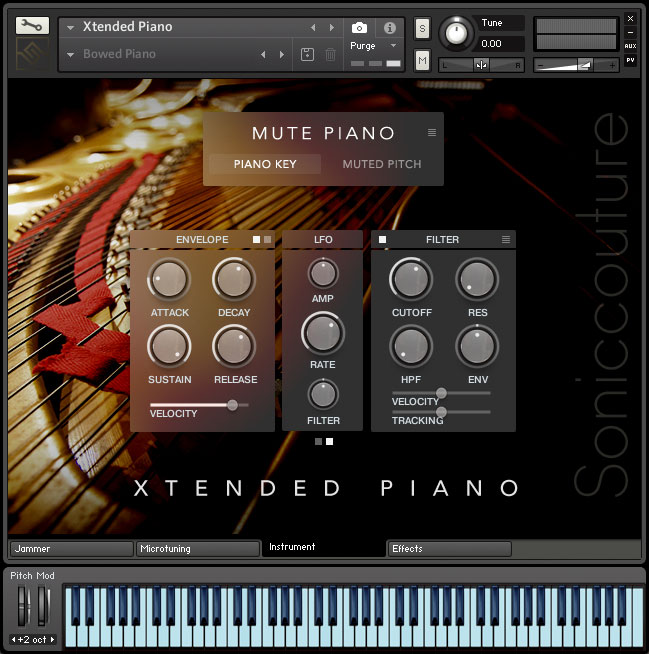Expand the Xtended Piano instrument dropdown
This screenshot has height=654, width=649.
point(70,28)
